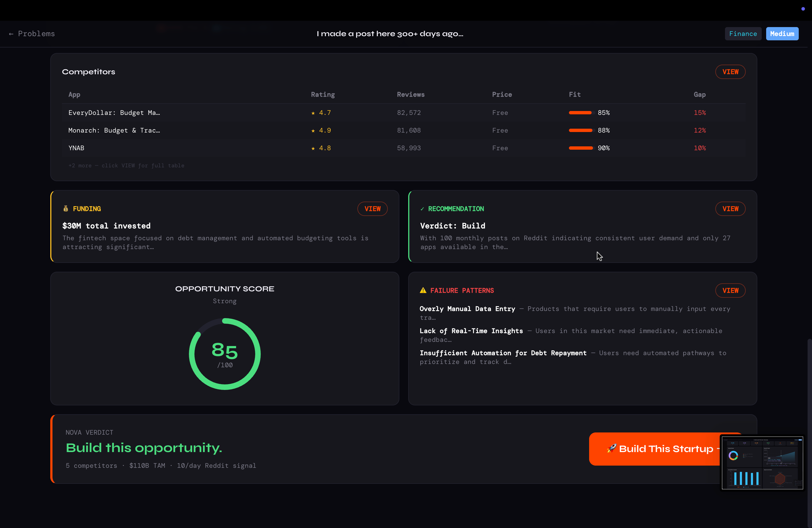Click the rocket icon on the Build button
The image size is (812, 528).
tap(611, 448)
